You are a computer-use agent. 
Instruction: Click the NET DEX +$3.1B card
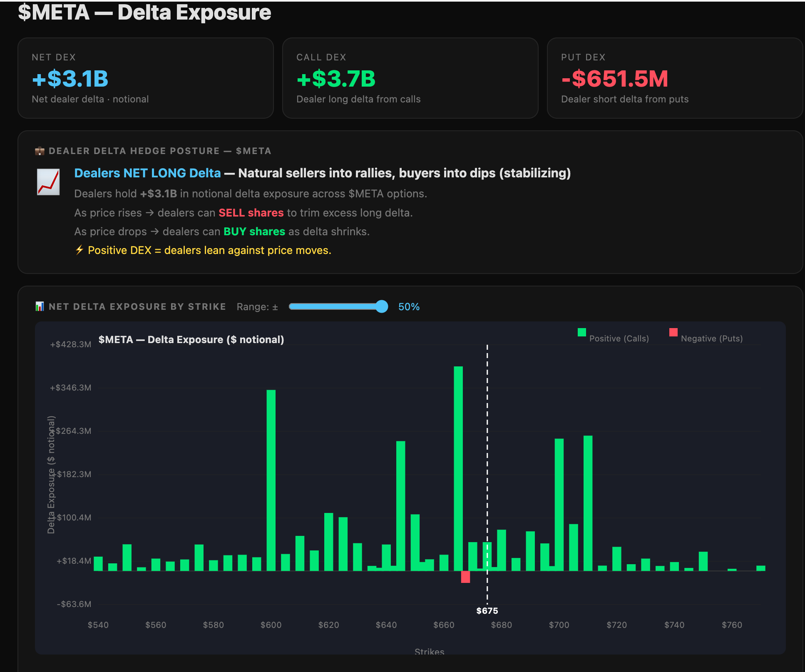pos(145,78)
